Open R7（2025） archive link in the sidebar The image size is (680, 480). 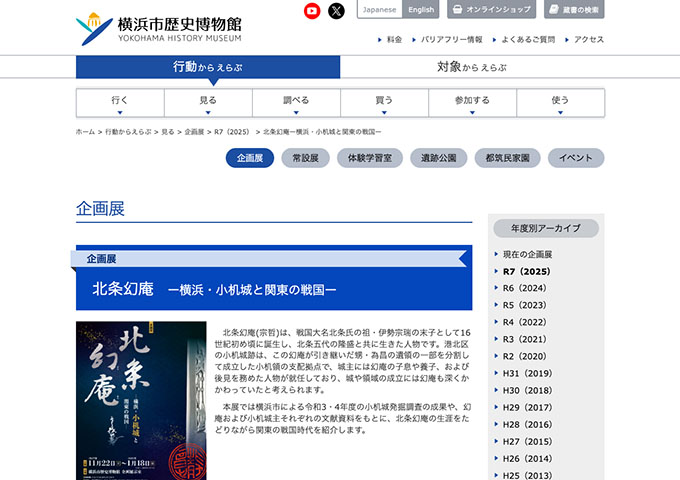(x=526, y=271)
